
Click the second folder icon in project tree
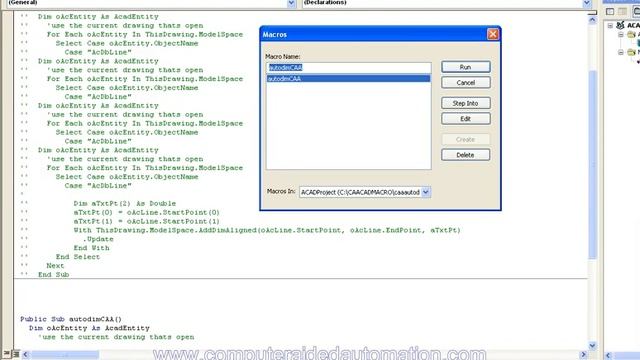click(x=631, y=52)
